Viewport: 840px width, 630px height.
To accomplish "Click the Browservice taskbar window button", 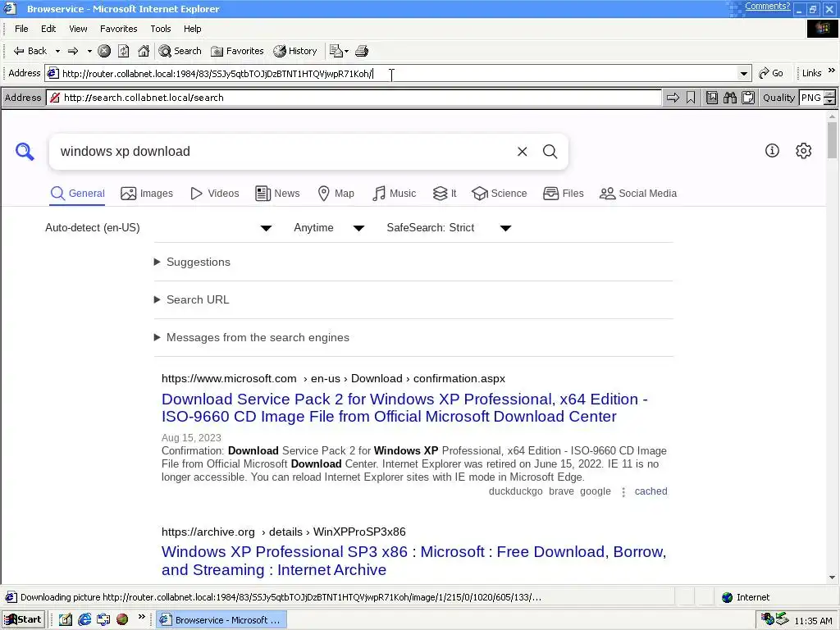I will pos(221,620).
